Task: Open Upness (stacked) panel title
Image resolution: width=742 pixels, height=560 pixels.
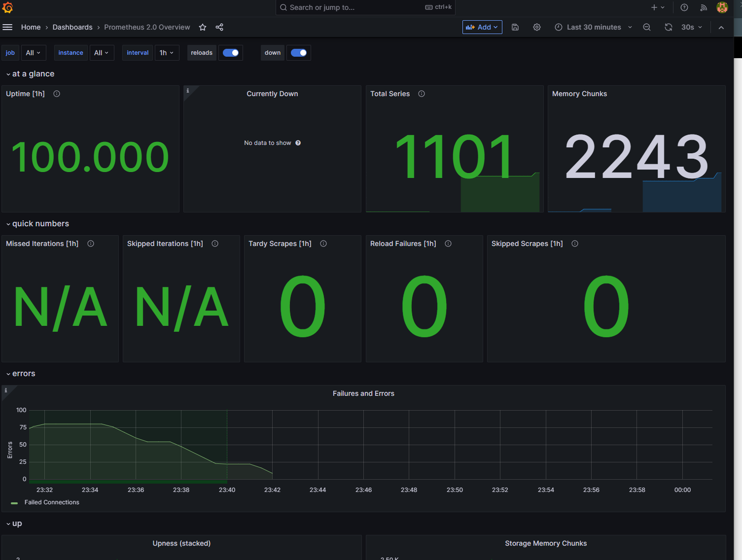Action: coord(181,543)
